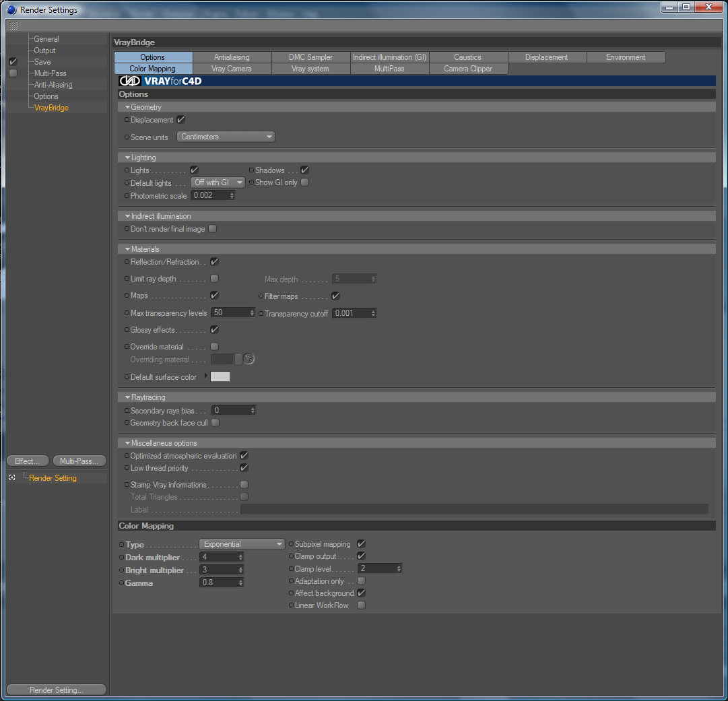Toggle Subpixel mapping checkbox
The width and height of the screenshot is (728, 701).
pos(361,543)
